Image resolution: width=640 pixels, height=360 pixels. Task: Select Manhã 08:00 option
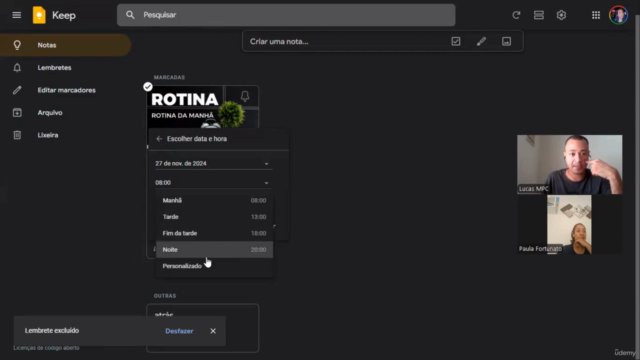pos(214,200)
